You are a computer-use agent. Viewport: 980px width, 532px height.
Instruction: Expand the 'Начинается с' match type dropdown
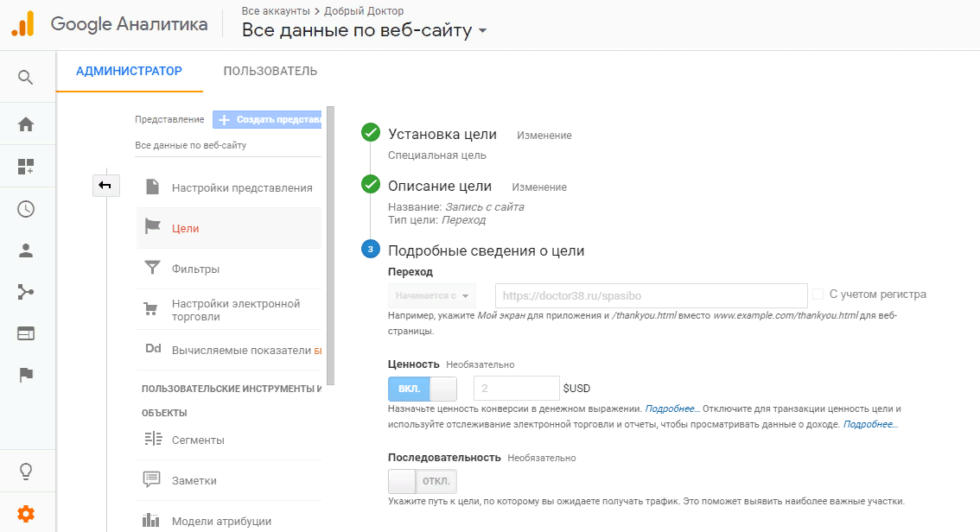[x=432, y=295]
